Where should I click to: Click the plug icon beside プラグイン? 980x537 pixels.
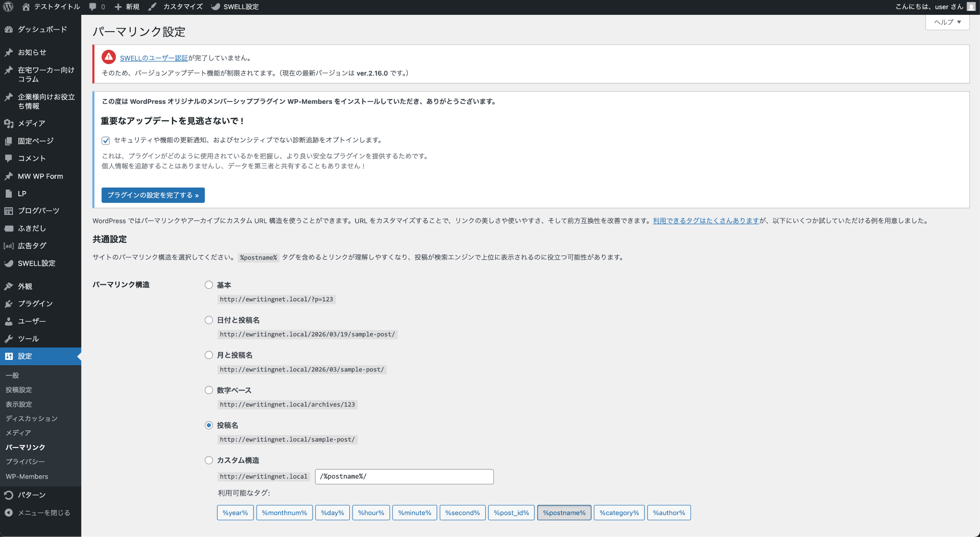(x=9, y=303)
